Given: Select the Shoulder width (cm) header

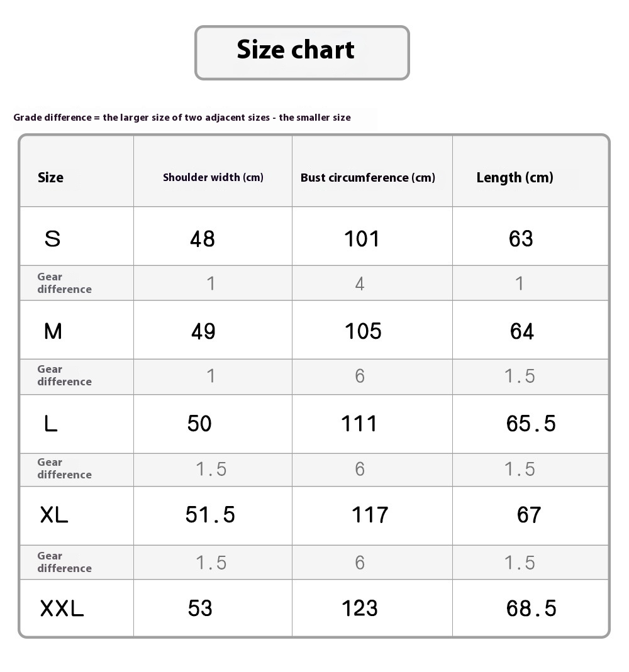Looking at the screenshot, I should click(x=213, y=177).
